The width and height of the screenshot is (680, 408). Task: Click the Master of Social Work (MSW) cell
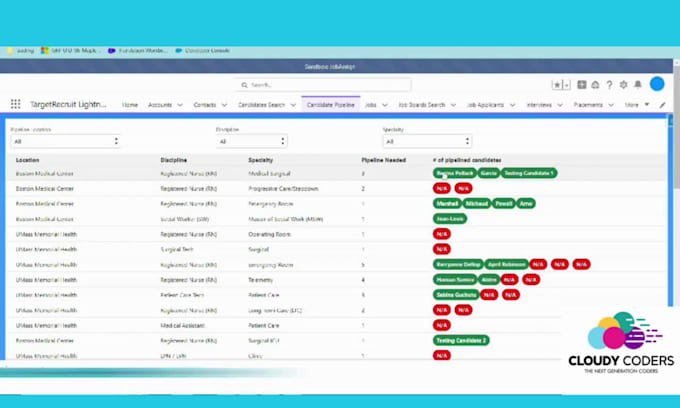coord(285,219)
